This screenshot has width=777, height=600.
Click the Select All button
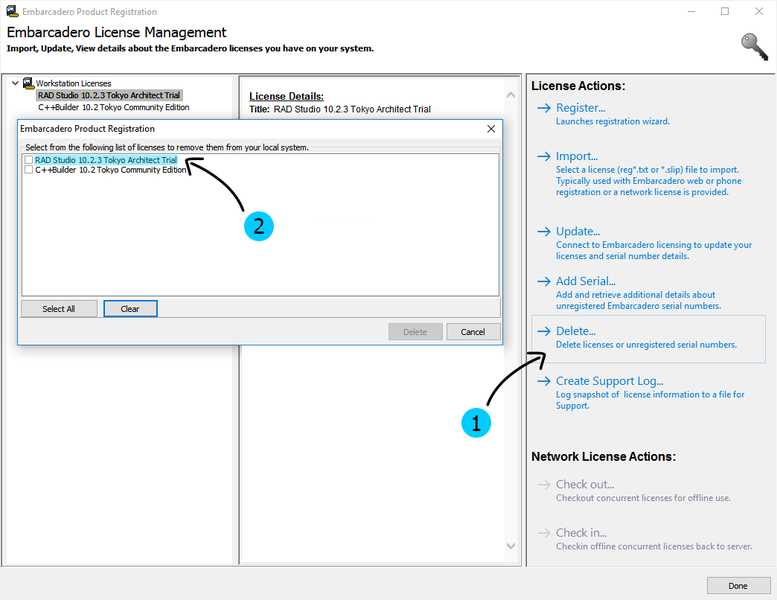coord(59,309)
